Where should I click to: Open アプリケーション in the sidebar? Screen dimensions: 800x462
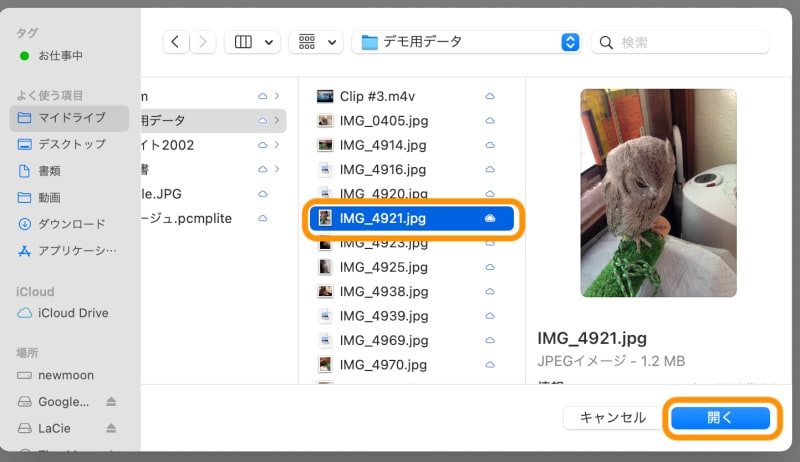[69, 250]
